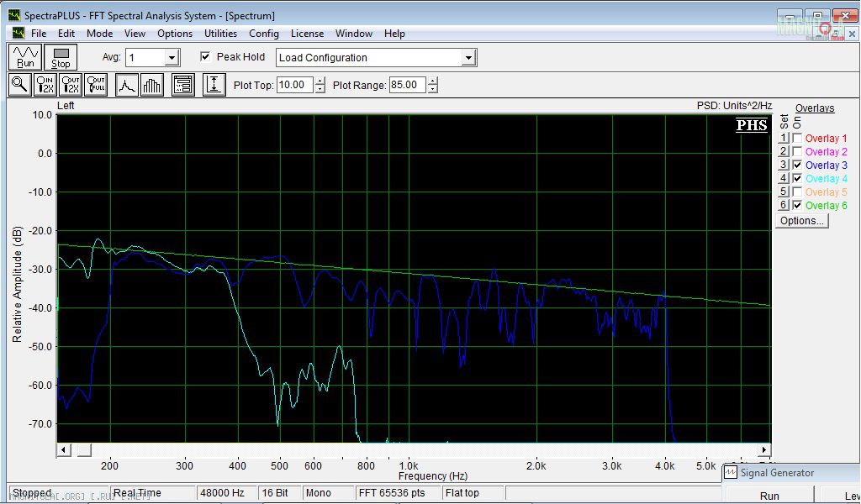This screenshot has height=504, width=861.
Task: Click the Zoom In 2X icon
Action: 45,85
